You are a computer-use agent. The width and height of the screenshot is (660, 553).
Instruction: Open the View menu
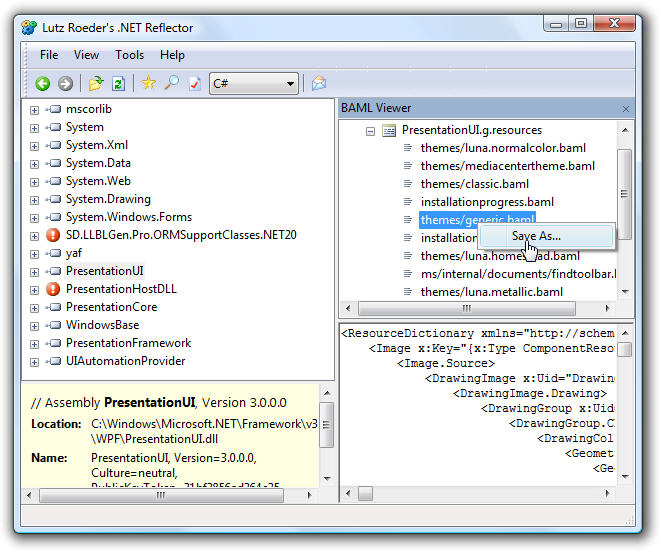(x=86, y=55)
